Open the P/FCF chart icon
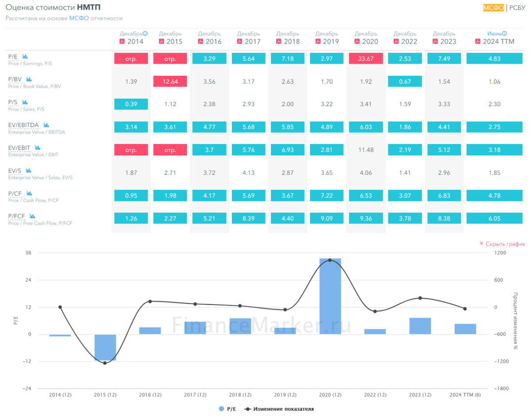This screenshot has width=532, height=419. 32,216
